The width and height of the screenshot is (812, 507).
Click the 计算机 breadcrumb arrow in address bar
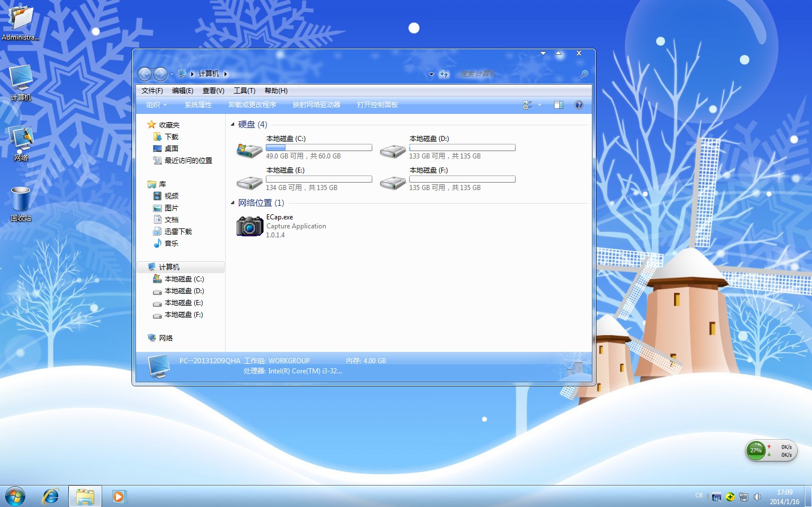[226, 74]
